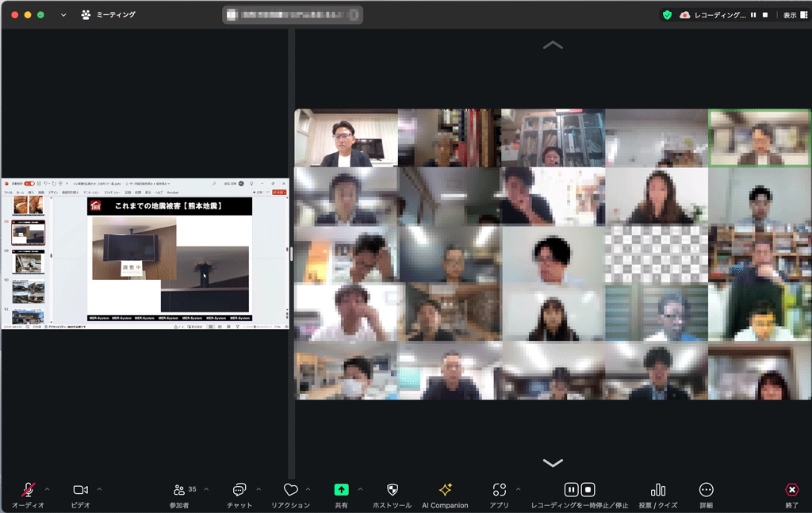Go to next gallery page with down arrow
Image resolution: width=812 pixels, height=513 pixels.
pyautogui.click(x=553, y=462)
